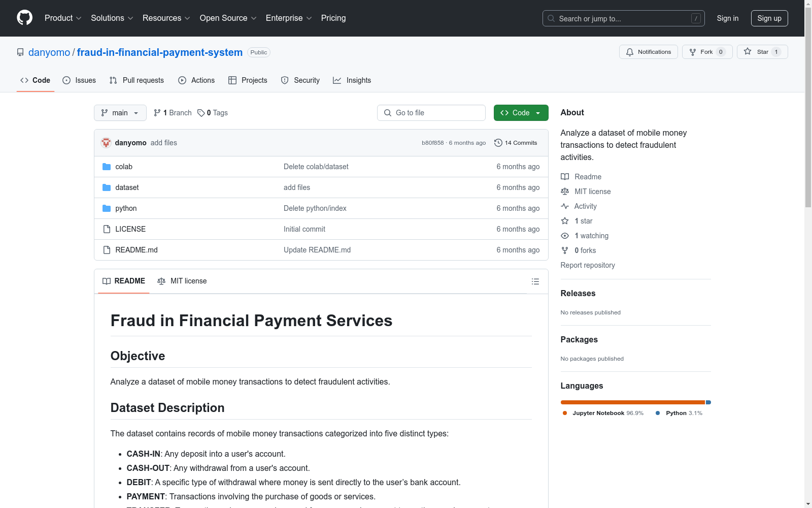Click the Activity pulse icon

coord(565,206)
